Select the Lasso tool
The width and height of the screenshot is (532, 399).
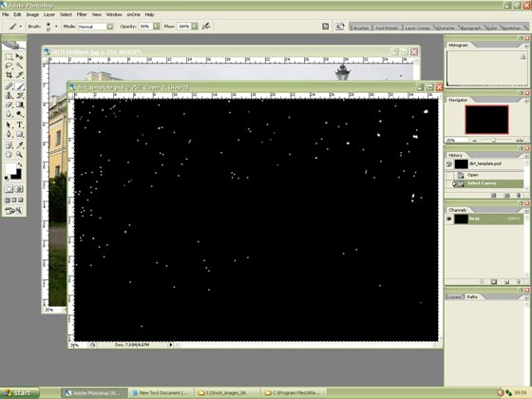pyautogui.click(x=9, y=66)
